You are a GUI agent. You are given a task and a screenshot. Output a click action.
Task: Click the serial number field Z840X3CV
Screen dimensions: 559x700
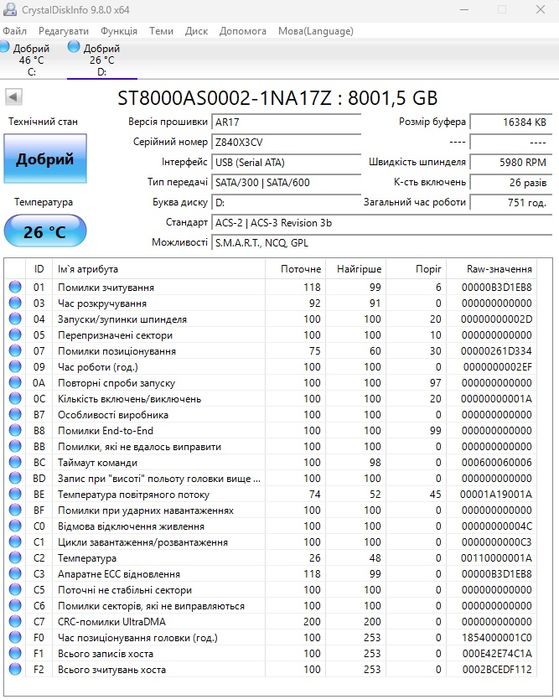pyautogui.click(x=286, y=142)
